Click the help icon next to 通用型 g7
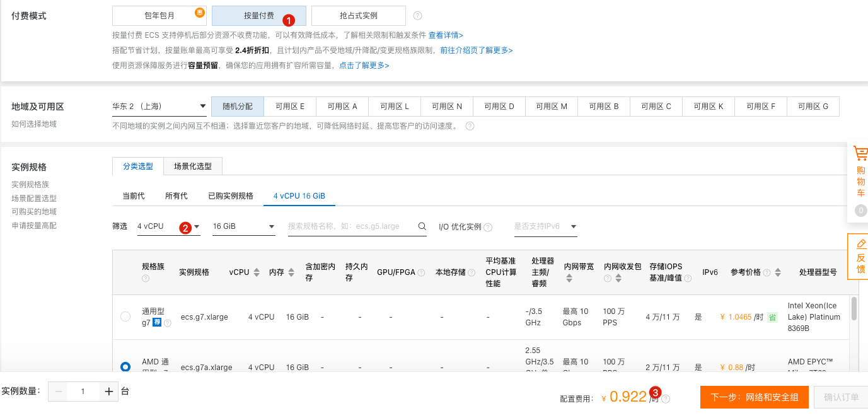The image size is (868, 418). click(168, 323)
